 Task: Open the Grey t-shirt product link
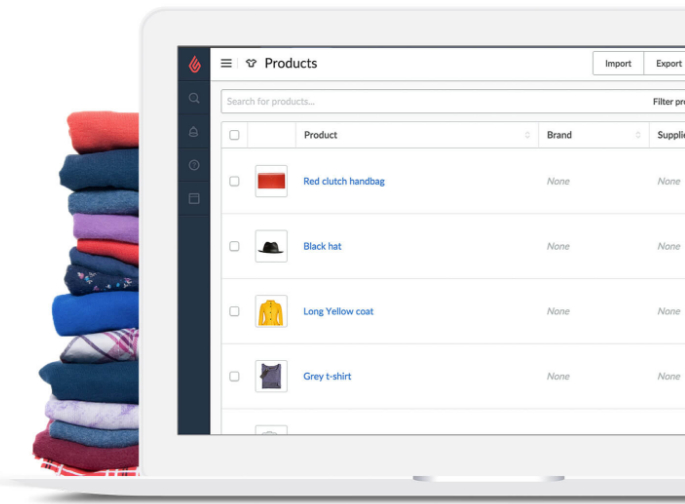click(327, 376)
